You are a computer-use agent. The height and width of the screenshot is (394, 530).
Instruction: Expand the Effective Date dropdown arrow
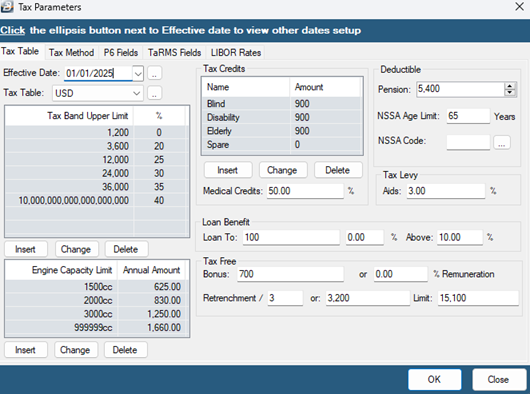point(138,73)
